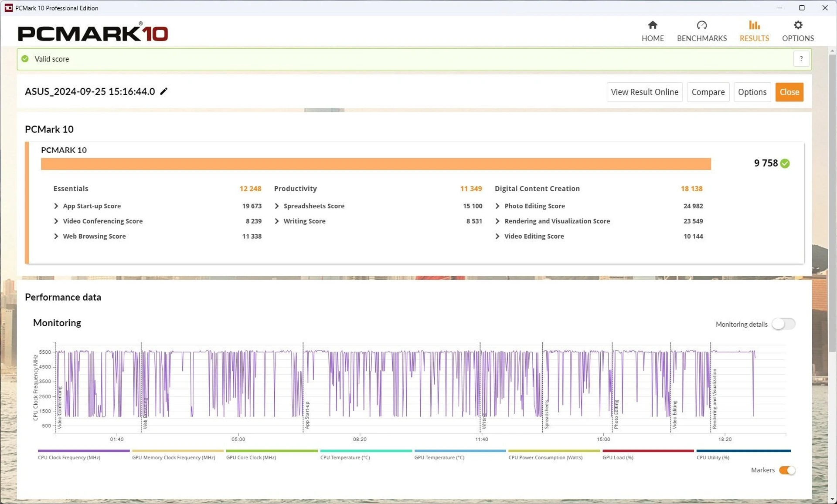Click the PCMark 10 logo
The image size is (837, 504).
tap(93, 32)
